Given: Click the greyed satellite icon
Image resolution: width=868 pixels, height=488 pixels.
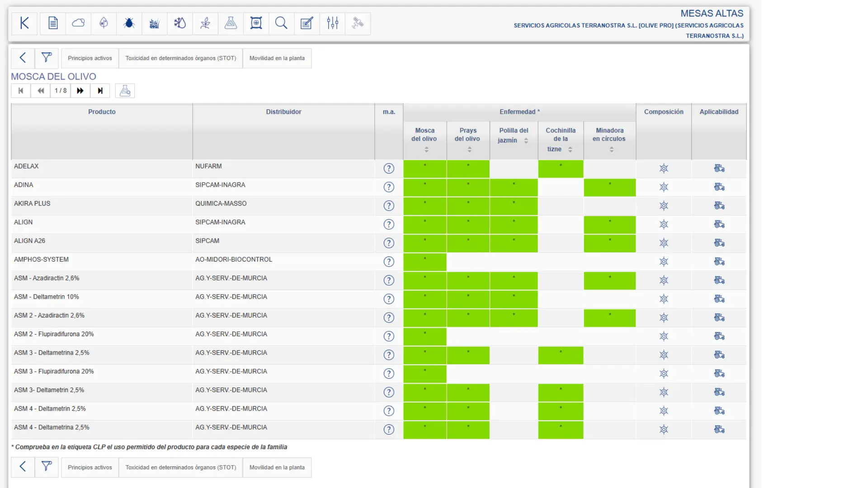Looking at the screenshot, I should coord(358,23).
